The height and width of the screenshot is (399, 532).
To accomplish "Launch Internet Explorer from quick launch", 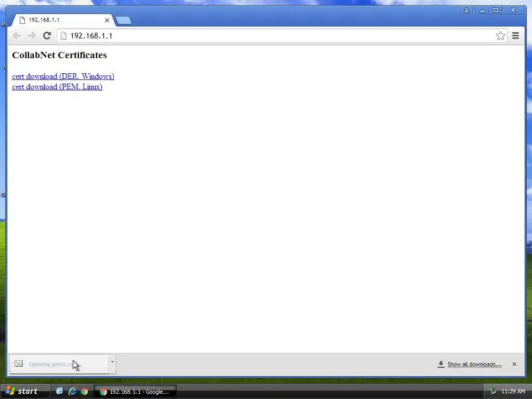I will coord(72,391).
